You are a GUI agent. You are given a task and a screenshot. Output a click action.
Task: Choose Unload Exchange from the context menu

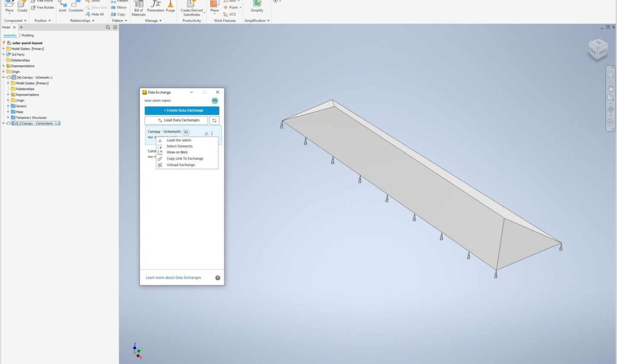180,165
